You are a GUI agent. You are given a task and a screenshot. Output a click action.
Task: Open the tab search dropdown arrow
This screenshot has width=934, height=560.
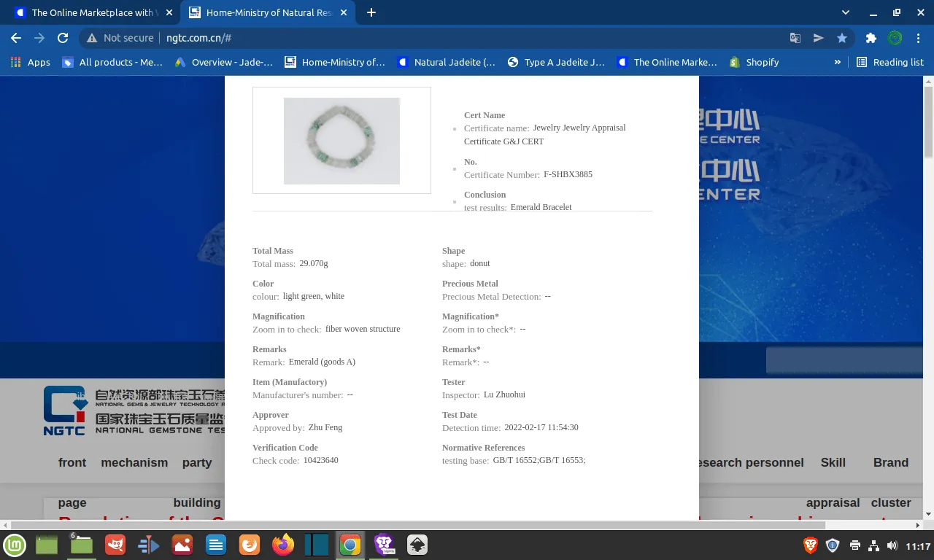pos(846,12)
